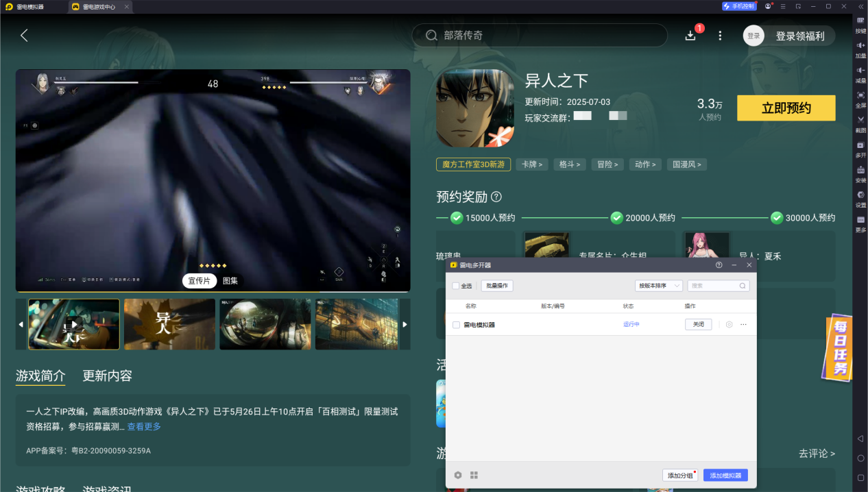This screenshot has height=492, width=868.
Task: Toggle the 图集 gallery view pill
Action: click(x=230, y=281)
